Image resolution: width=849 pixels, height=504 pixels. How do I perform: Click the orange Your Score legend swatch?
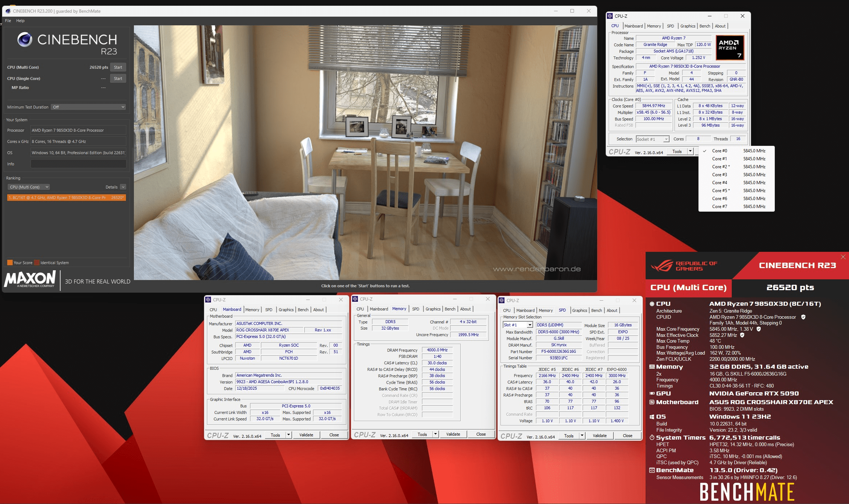coord(10,263)
